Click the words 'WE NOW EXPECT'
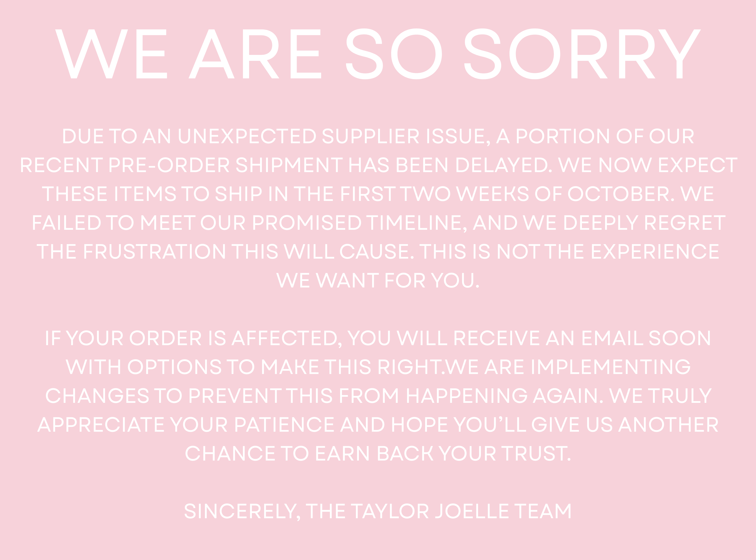Screen dimensions: 756x560 tap(648, 165)
